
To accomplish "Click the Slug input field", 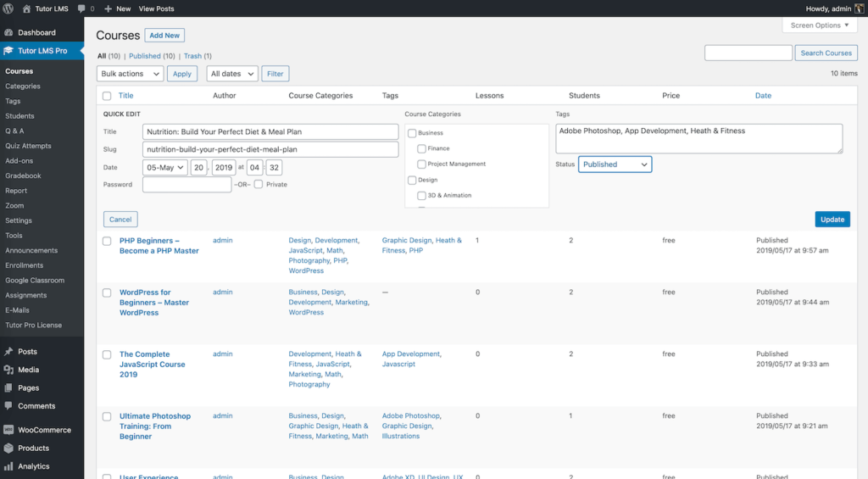I will point(270,149).
